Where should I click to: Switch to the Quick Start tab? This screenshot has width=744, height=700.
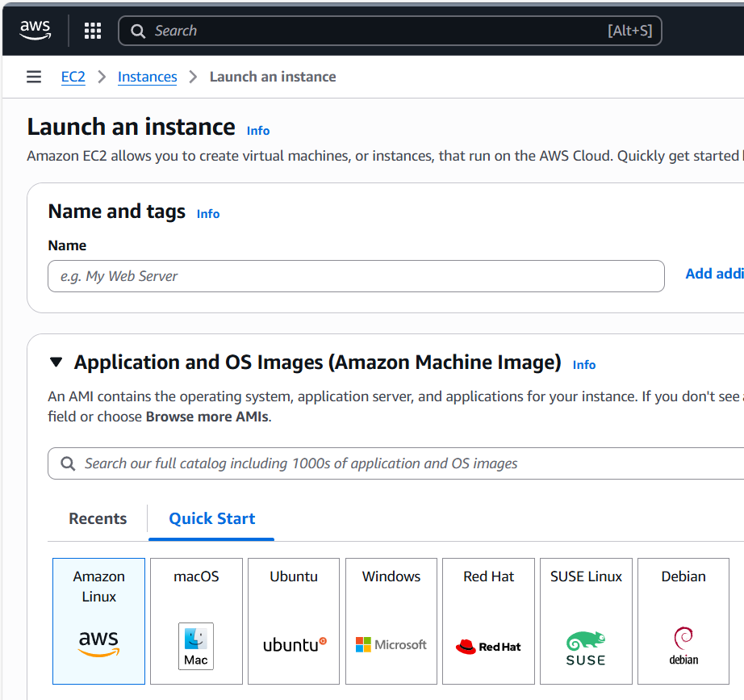pos(211,518)
